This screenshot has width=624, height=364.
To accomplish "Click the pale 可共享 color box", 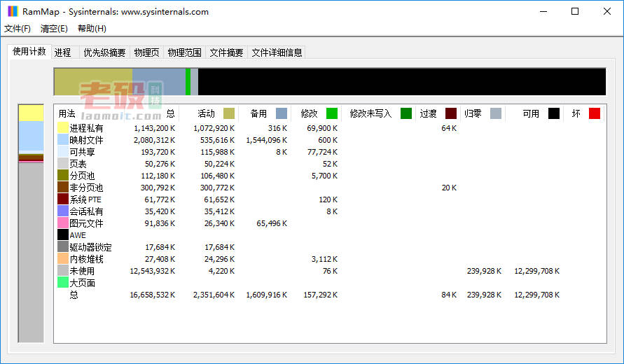I will (63, 151).
